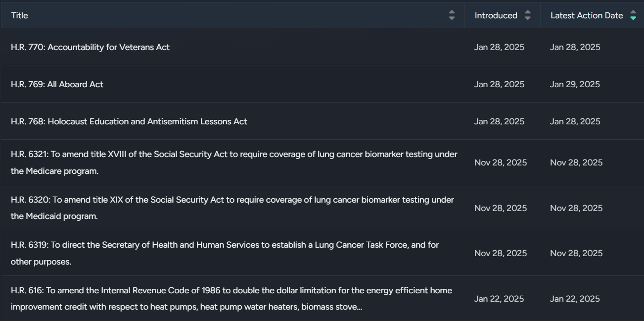Image resolution: width=644 pixels, height=321 pixels.
Task: Click the Latest Action Date for H.R. 6319
Action: coord(576,253)
